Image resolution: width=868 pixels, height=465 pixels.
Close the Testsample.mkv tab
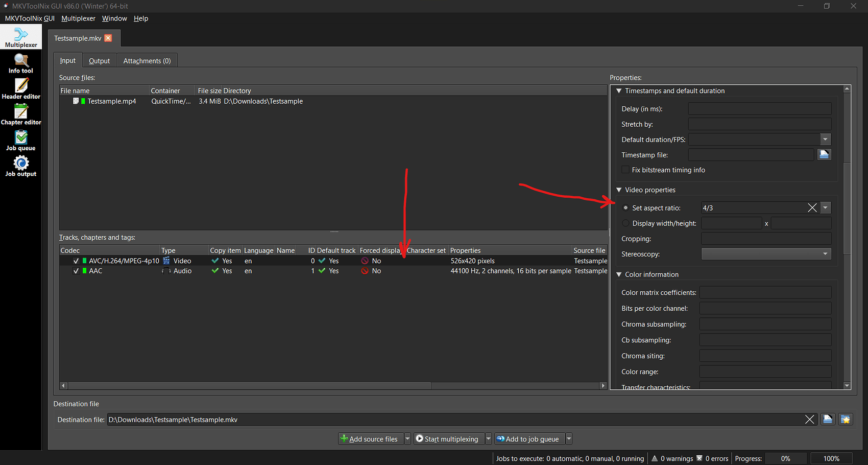[x=108, y=38]
